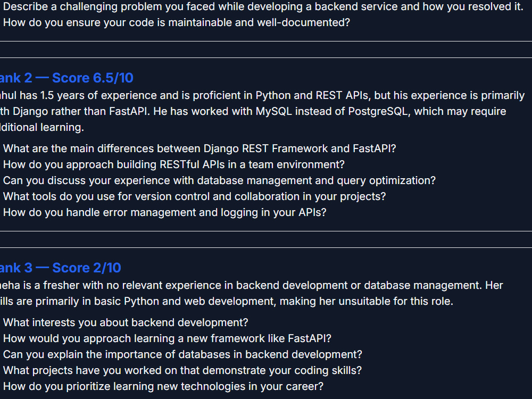532x399 pixels.
Task: Select the RESTful APIs team environment question
Action: 174,164
